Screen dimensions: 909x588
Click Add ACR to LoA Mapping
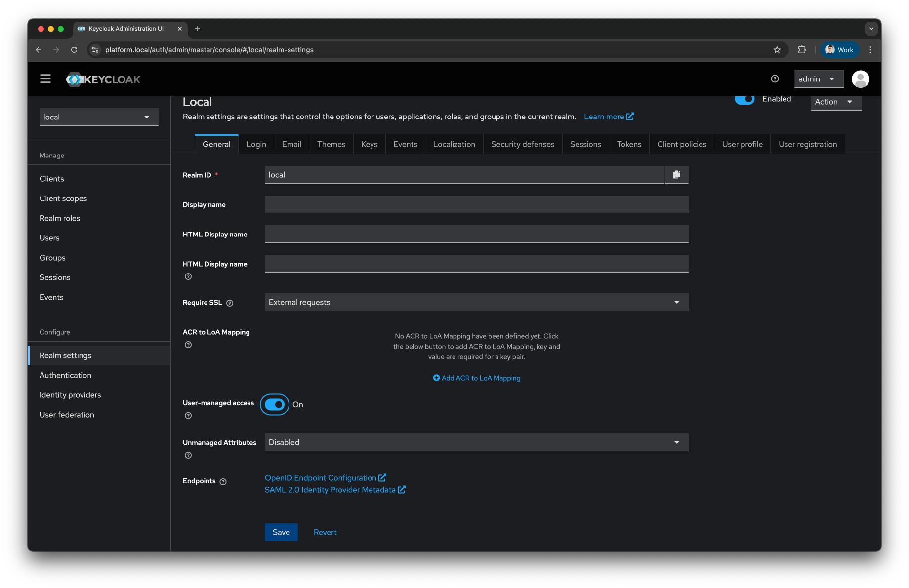point(476,378)
